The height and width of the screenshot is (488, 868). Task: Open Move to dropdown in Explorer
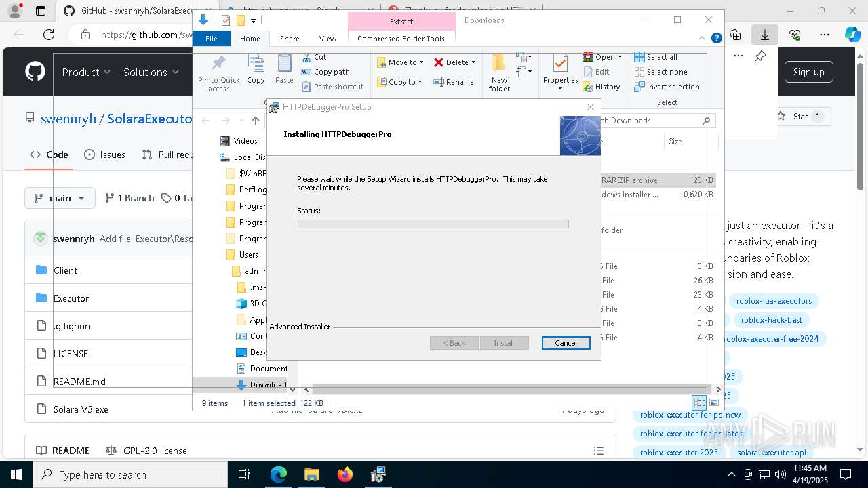point(400,62)
